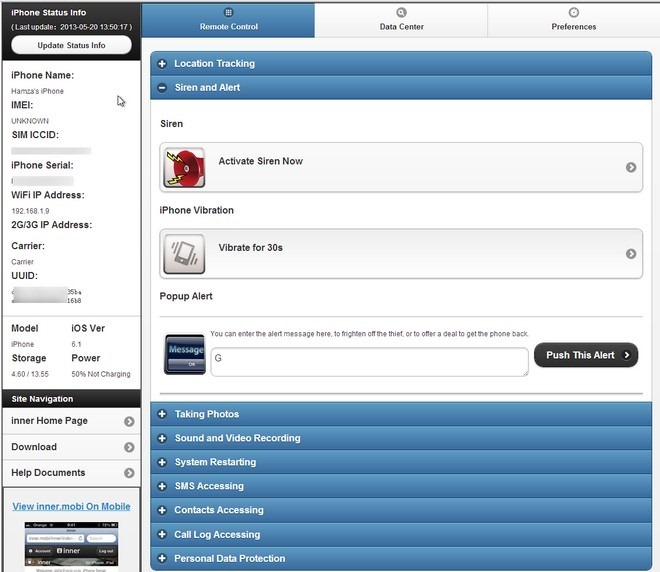Open View inner.mobi On Mobile link
Image resolution: width=660 pixels, height=572 pixels.
(71, 506)
